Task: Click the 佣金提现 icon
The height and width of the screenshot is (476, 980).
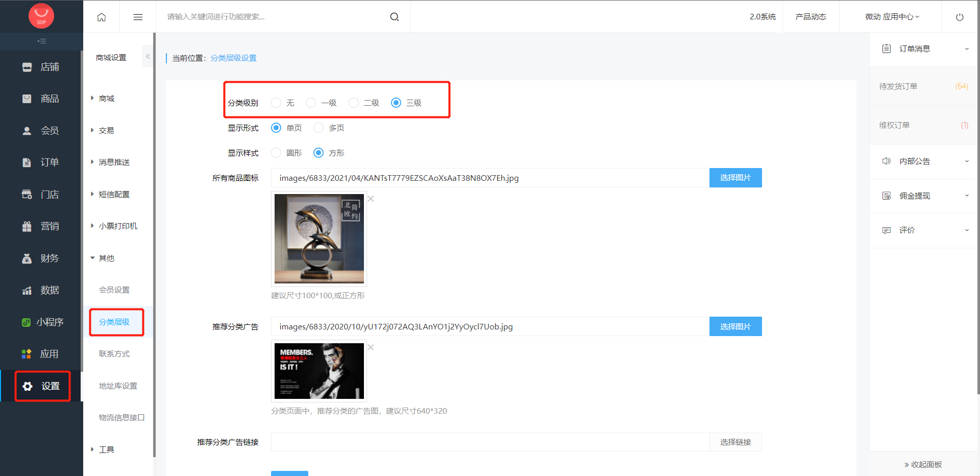Action: pos(887,196)
